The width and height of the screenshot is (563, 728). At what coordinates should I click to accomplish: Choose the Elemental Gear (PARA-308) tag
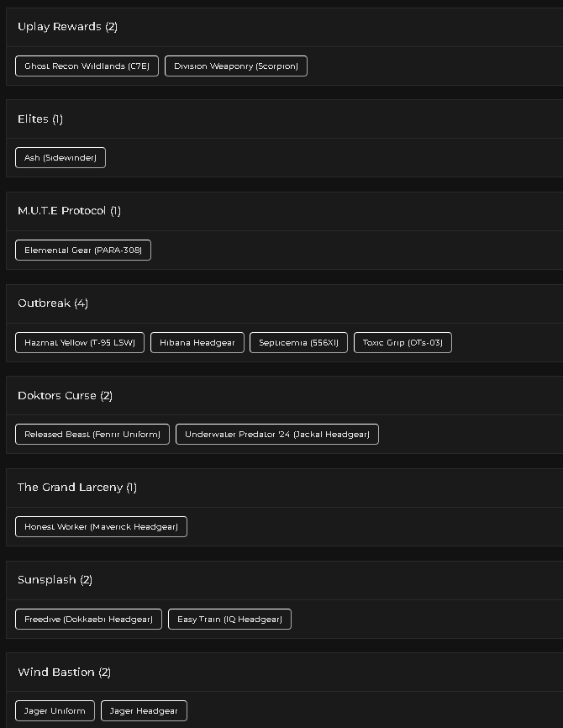coord(83,251)
